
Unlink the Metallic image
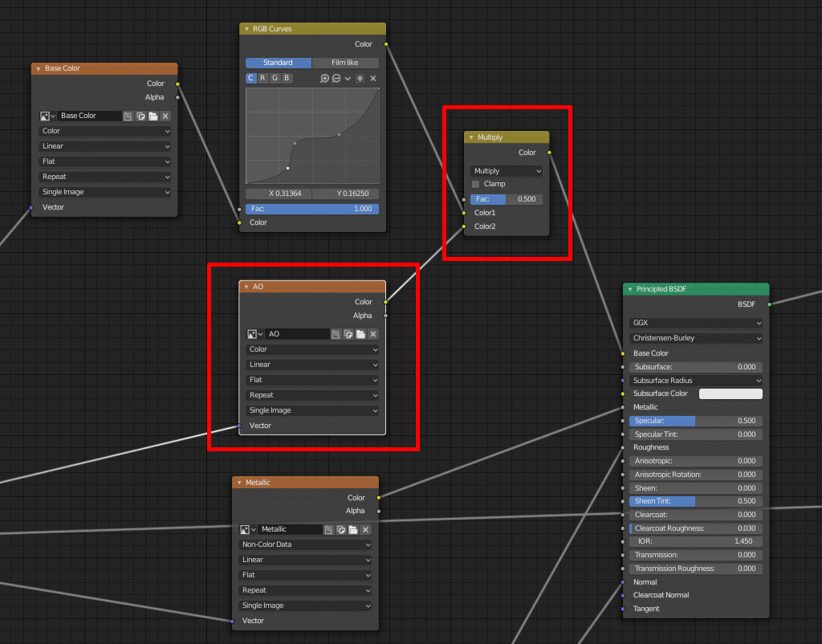pyautogui.click(x=366, y=530)
